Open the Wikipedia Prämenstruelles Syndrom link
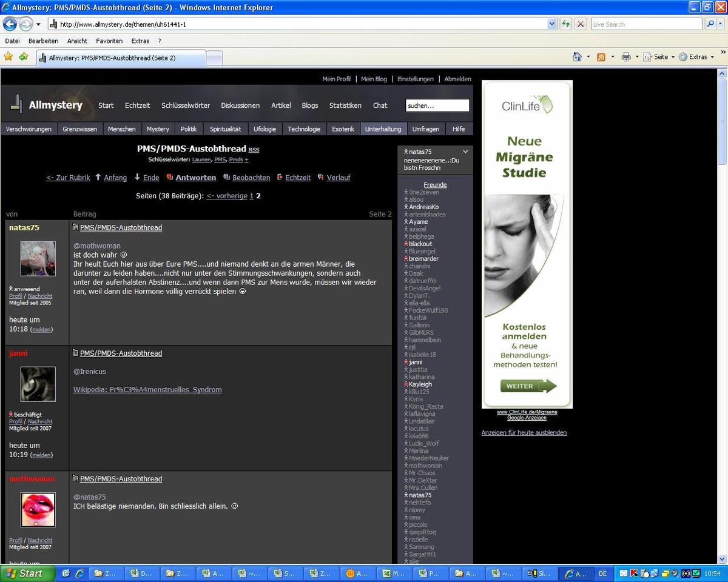 [147, 390]
